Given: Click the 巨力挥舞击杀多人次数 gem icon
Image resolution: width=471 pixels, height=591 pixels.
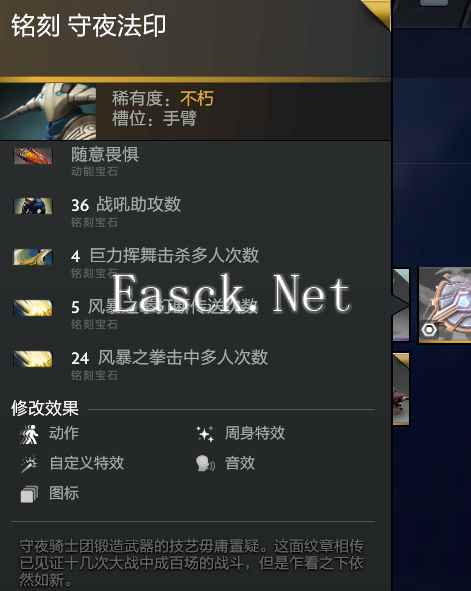Looking at the screenshot, I should tap(33, 257).
